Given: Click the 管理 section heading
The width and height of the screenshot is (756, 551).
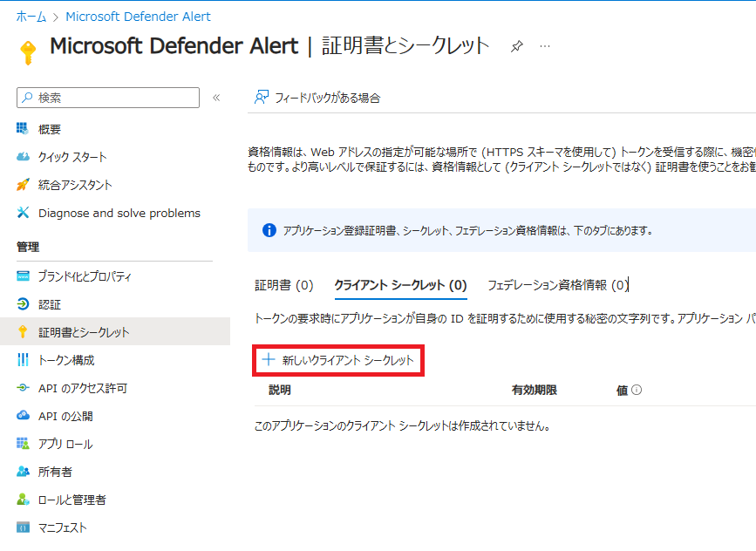Looking at the screenshot, I should (x=28, y=247).
